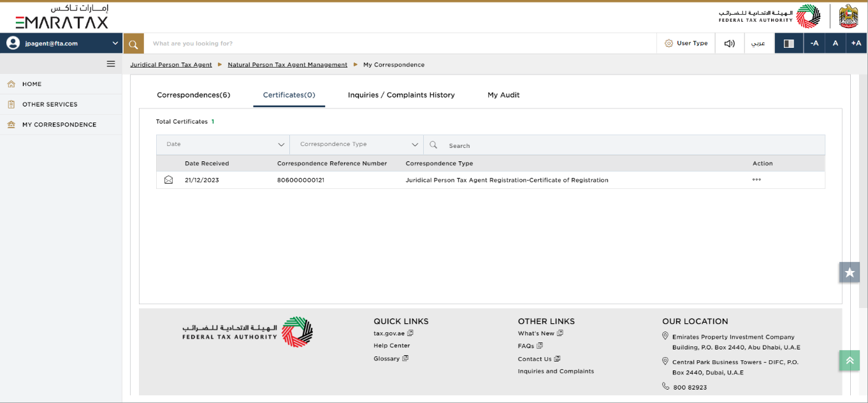
Task: Toggle the high contrast mode icon
Action: (788, 43)
